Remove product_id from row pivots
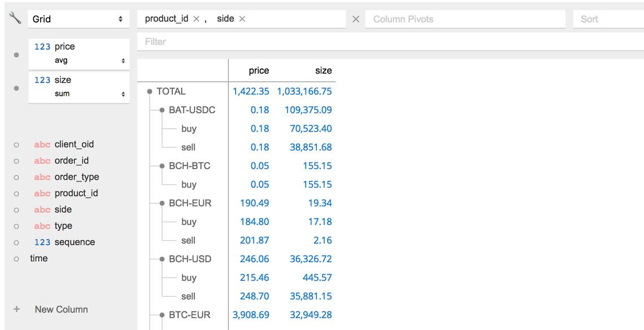Image resolution: width=644 pixels, height=330 pixels. (x=196, y=19)
